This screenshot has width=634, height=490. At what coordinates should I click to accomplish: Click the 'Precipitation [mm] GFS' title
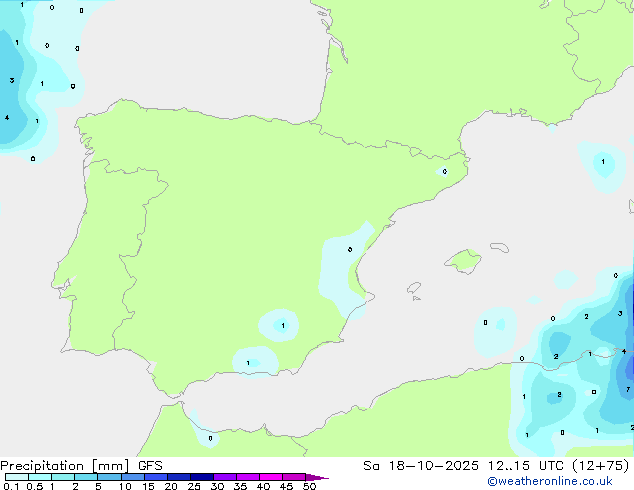[81, 466]
